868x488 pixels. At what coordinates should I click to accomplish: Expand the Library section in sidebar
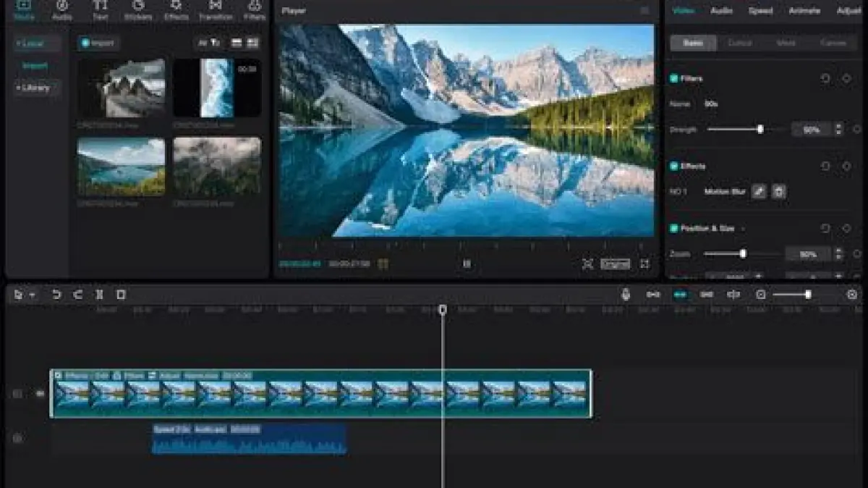click(34, 88)
